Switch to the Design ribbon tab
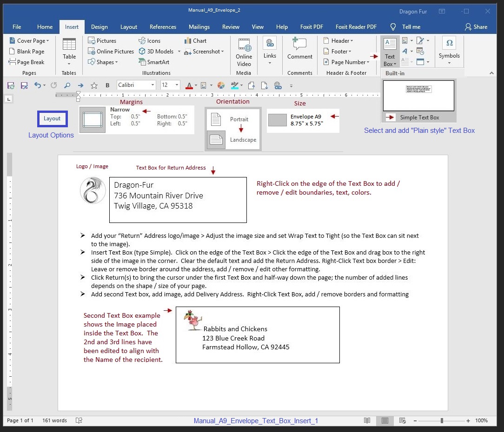 click(x=99, y=26)
